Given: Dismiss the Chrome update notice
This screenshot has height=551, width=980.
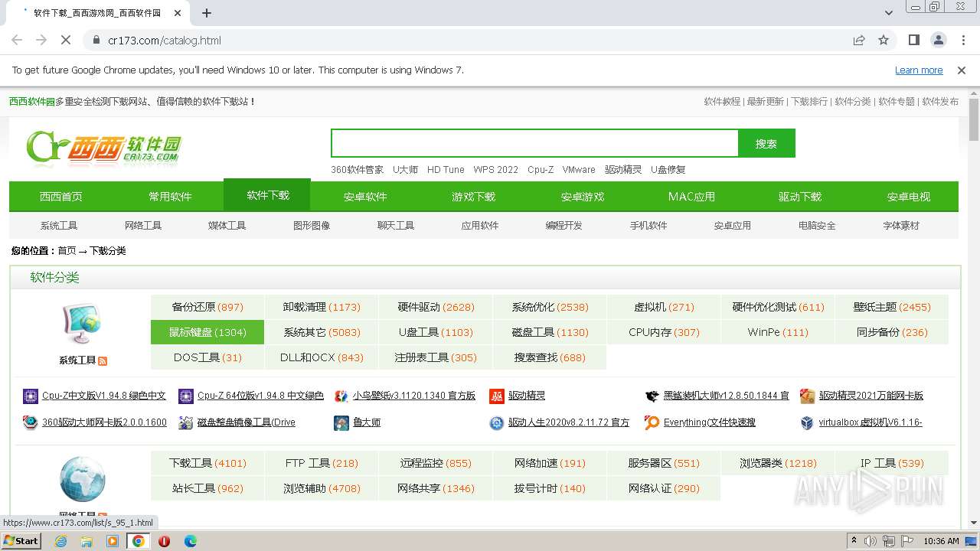Looking at the screenshot, I should coord(962,70).
